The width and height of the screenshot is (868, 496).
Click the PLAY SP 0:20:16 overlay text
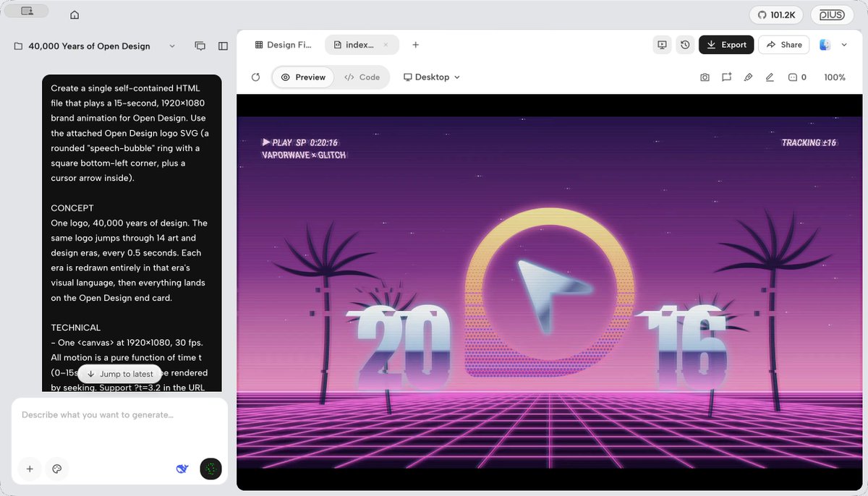[300, 143]
